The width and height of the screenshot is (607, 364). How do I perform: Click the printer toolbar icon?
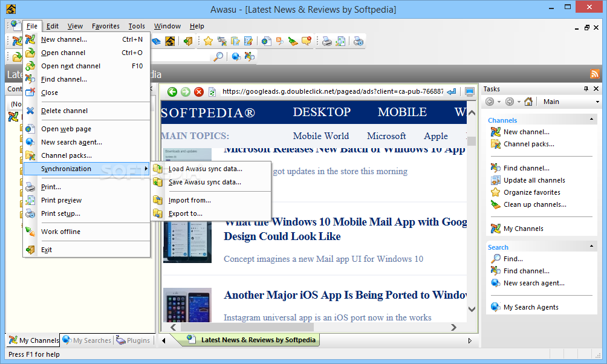(x=327, y=41)
